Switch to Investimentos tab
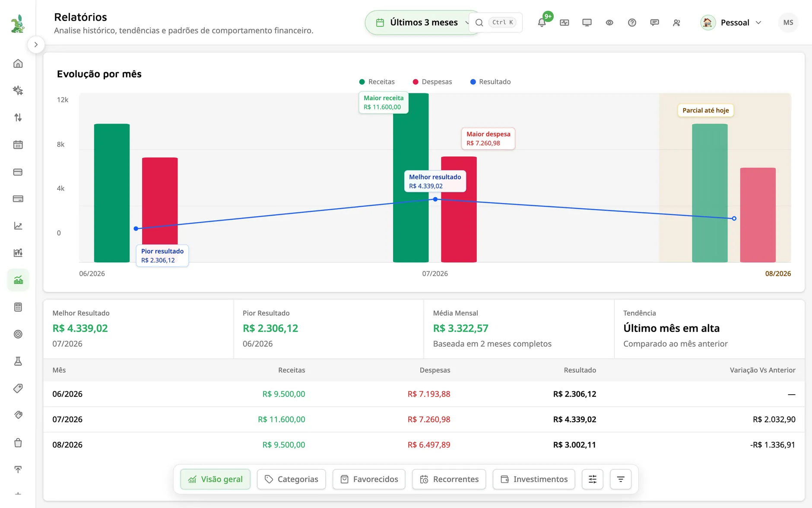This screenshot has width=812, height=508. tap(534, 479)
